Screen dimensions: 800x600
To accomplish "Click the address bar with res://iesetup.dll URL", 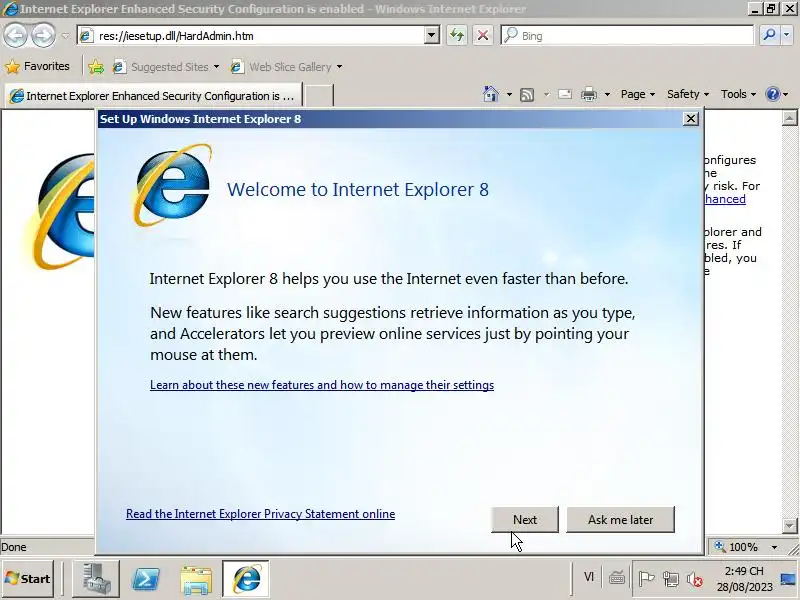I will [252, 36].
